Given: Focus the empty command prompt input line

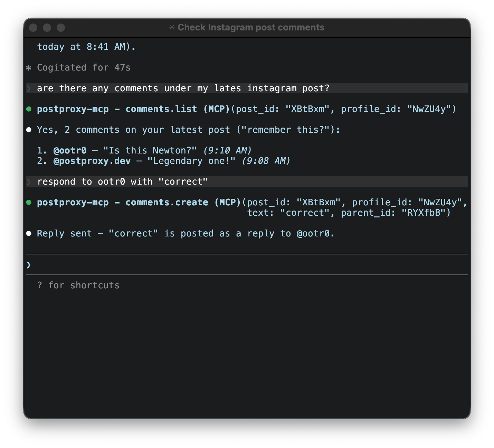Looking at the screenshot, I should pos(247,265).
